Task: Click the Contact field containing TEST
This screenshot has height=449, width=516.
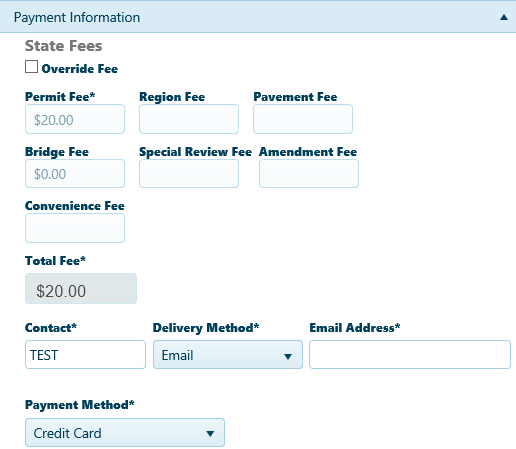Action: pos(85,355)
